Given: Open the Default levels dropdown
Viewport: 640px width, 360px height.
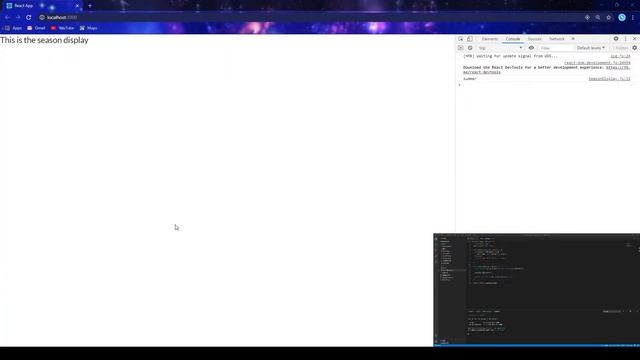Looking at the screenshot, I should tap(591, 48).
